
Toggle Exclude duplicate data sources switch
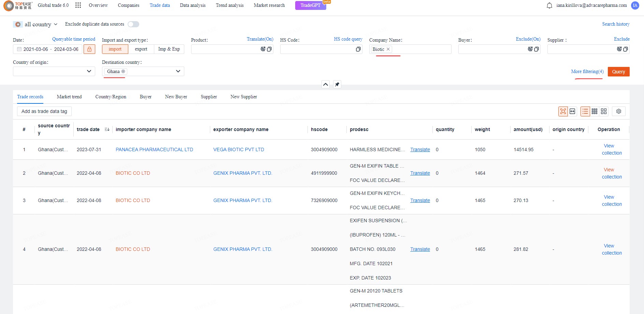133,24
